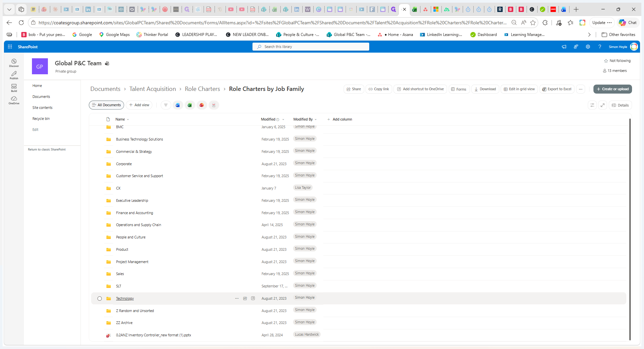Open the People and Culture folder

click(131, 237)
